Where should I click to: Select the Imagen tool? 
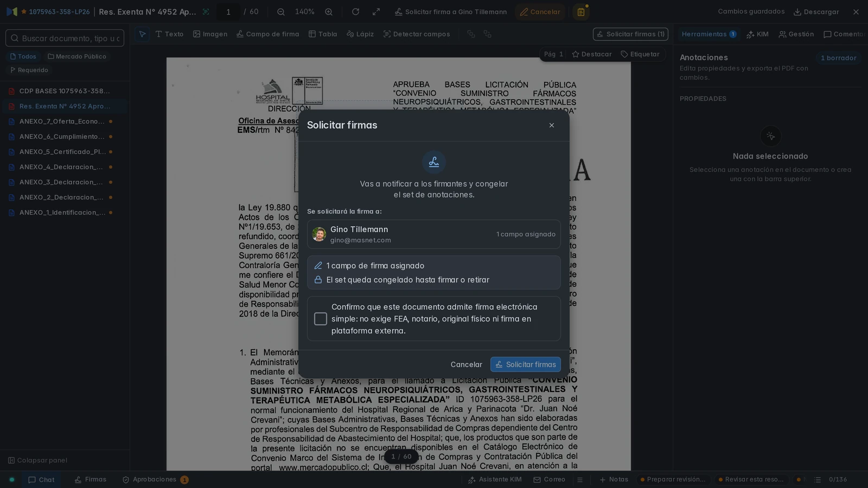210,34
